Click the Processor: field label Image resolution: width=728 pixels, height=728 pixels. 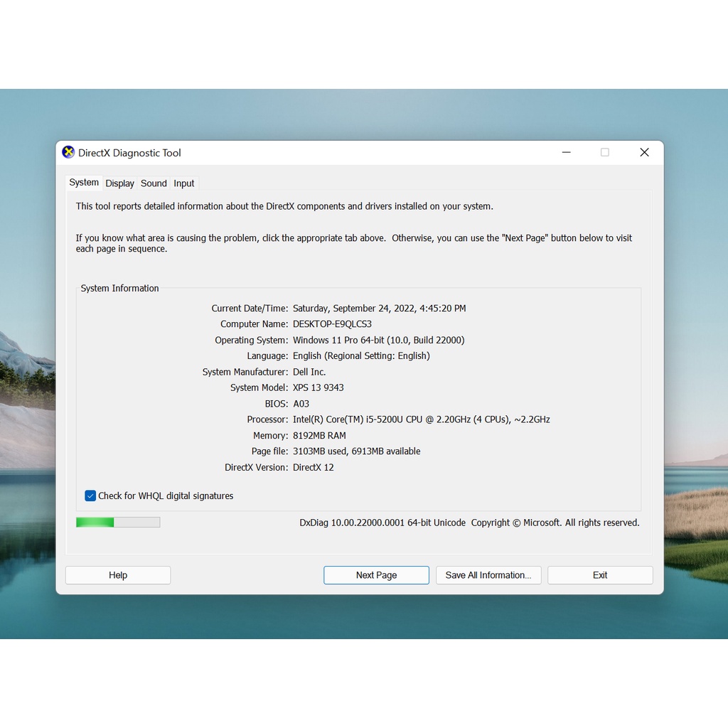pyautogui.click(x=267, y=419)
